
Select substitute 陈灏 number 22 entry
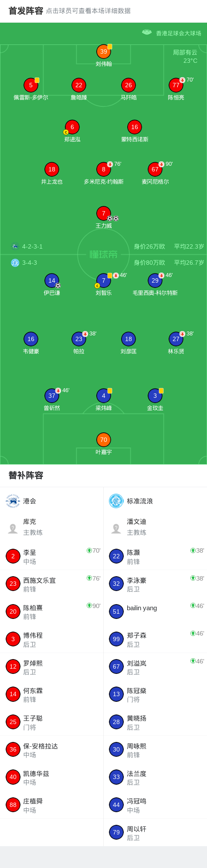[x=155, y=556]
